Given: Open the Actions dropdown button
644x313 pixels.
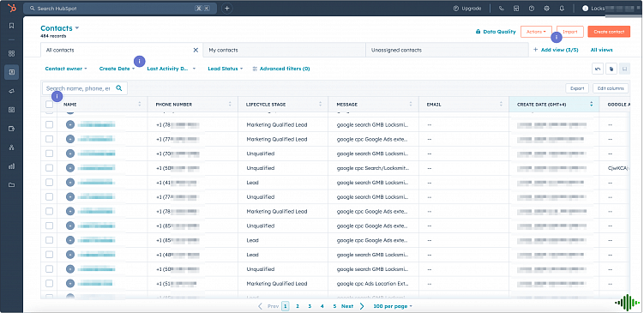Looking at the screenshot, I should (x=536, y=32).
